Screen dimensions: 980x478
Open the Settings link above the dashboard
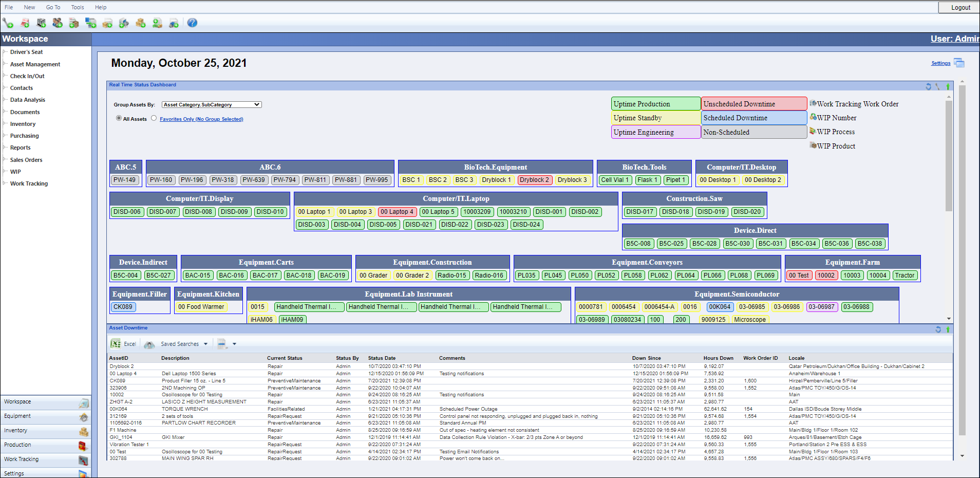pos(940,63)
